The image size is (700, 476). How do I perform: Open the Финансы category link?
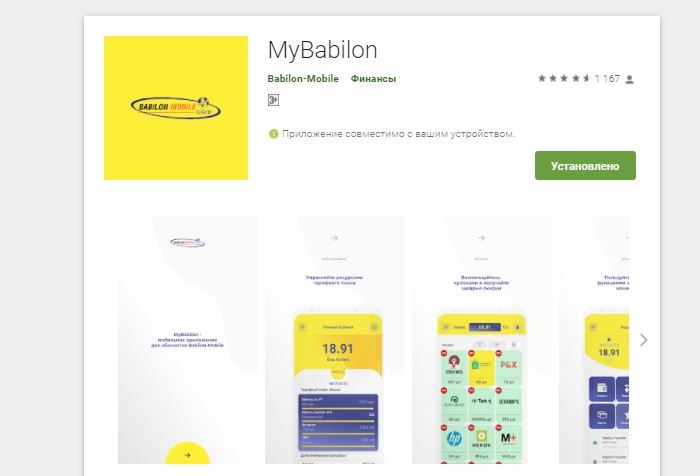pyautogui.click(x=373, y=79)
